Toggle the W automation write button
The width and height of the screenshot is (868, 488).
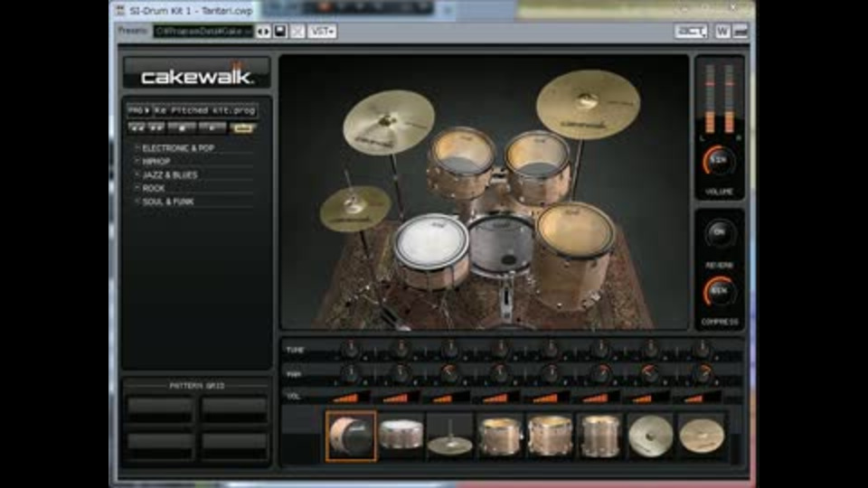pyautogui.click(x=722, y=32)
